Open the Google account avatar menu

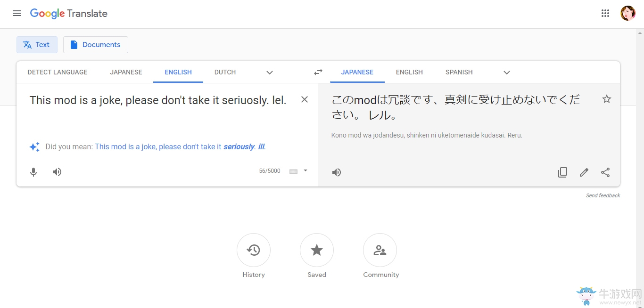(x=627, y=13)
